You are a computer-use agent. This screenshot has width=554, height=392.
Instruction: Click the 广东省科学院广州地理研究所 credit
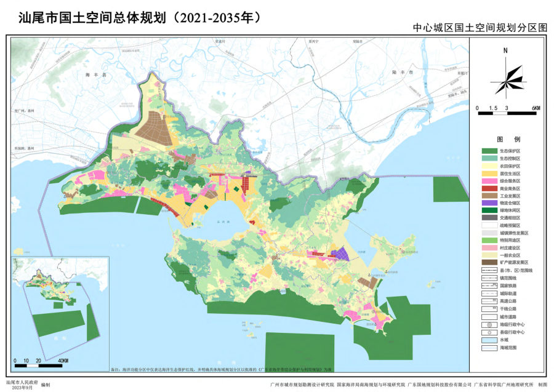click(504, 385)
